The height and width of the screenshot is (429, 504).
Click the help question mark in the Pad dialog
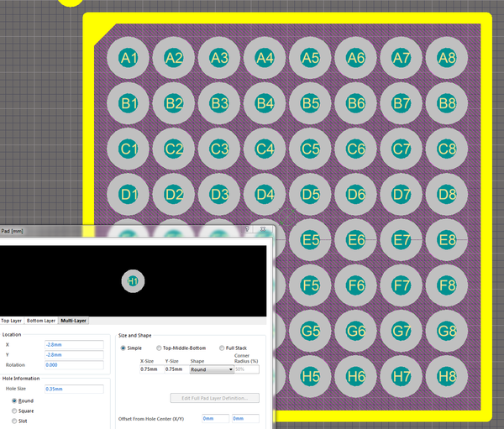click(x=247, y=229)
